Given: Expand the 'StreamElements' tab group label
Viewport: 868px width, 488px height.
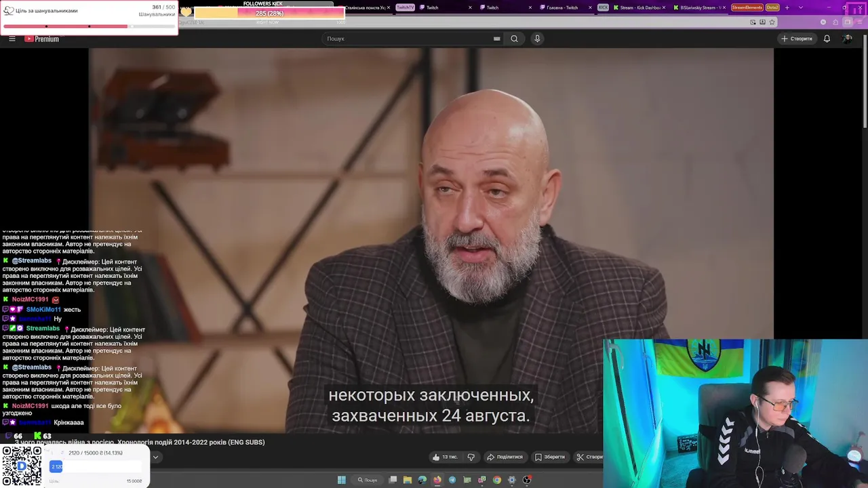Looking at the screenshot, I should [x=747, y=7].
